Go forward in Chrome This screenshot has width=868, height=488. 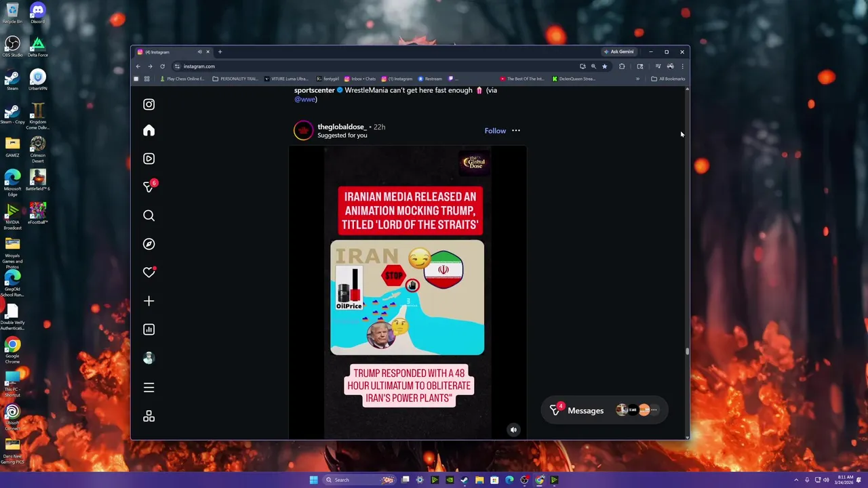click(150, 66)
